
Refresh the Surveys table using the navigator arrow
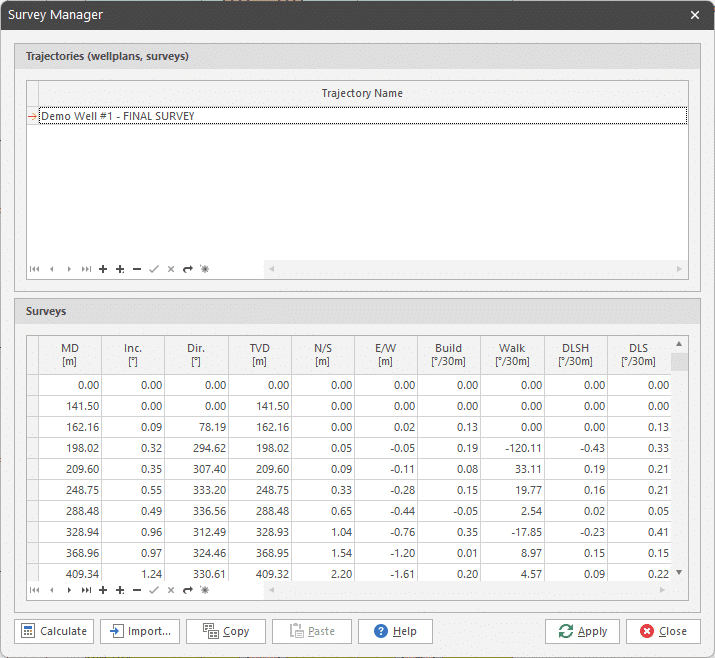[187, 590]
